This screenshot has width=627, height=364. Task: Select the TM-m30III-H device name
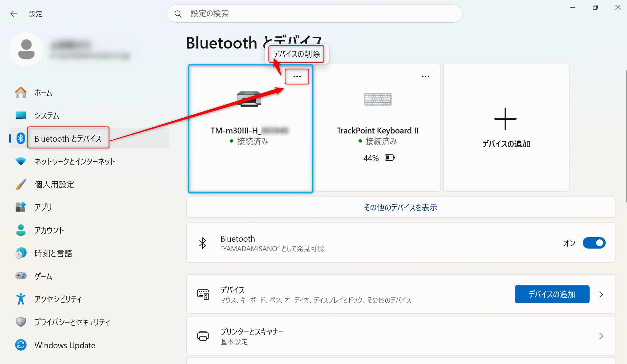(249, 131)
